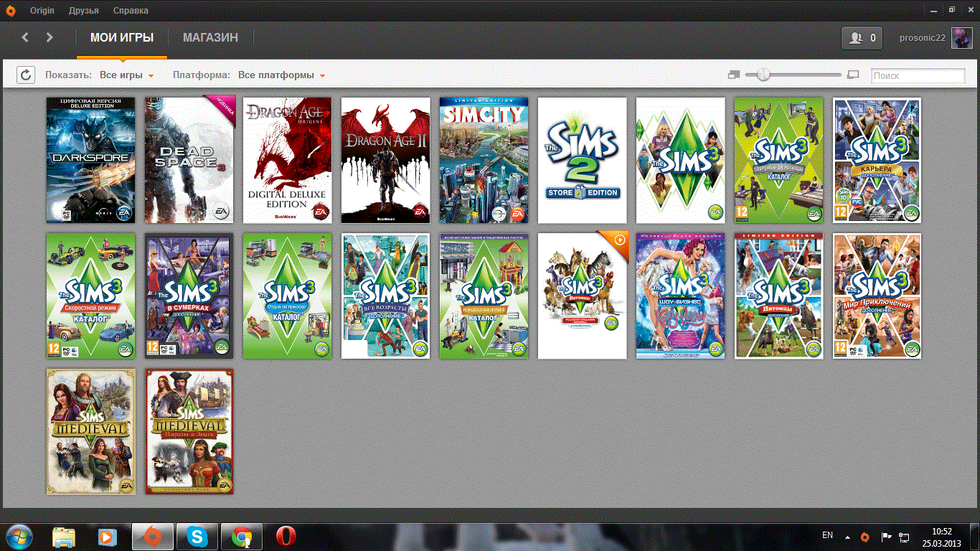Image resolution: width=980 pixels, height=551 pixels.
Task: Select The Sims 3 Современная роскошь Каталог tile
Action: (778, 160)
